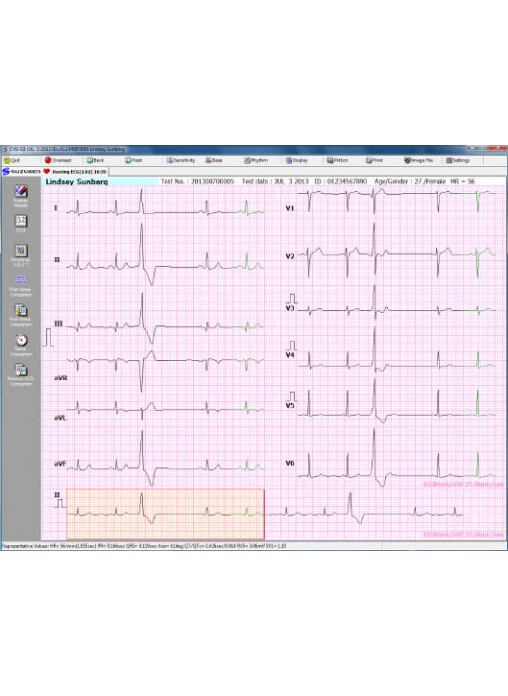Click the red Overread toolbar button

click(58, 160)
